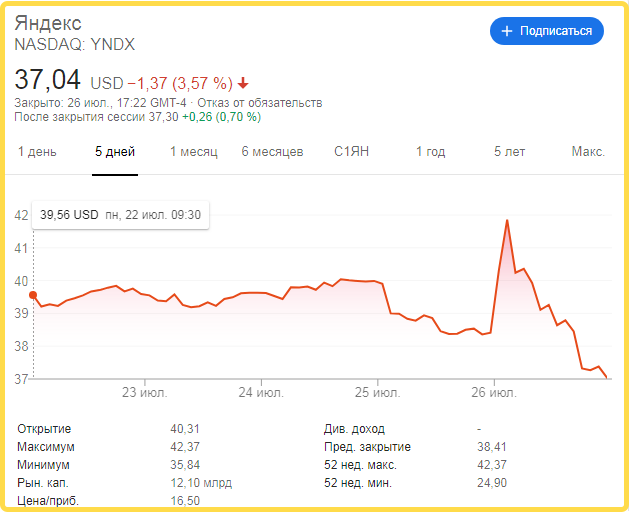The height and width of the screenshot is (512, 630).
Task: Click the 52 нед. макс. label
Action: [x=360, y=465]
